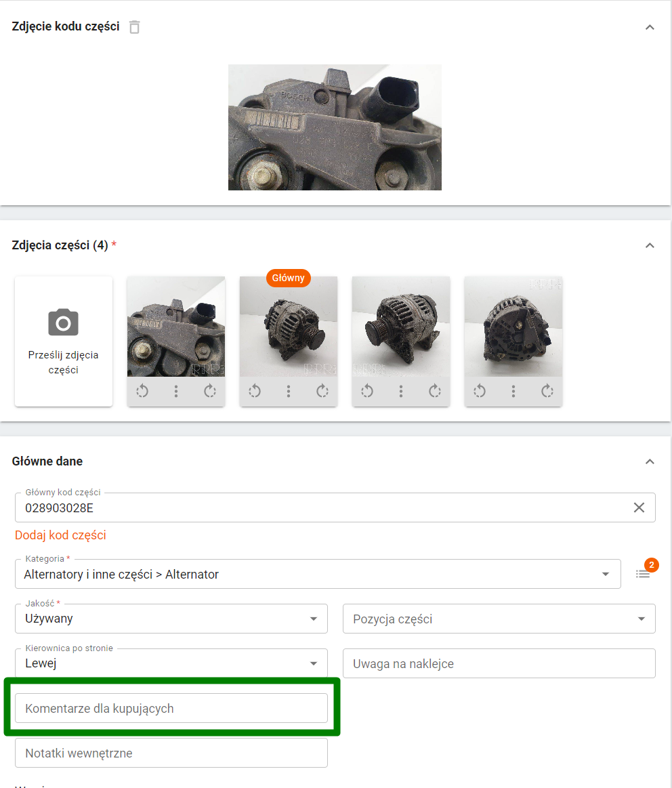Image resolution: width=672 pixels, height=788 pixels.
Task: Rotate the main photo clockwise
Action: [x=322, y=391]
